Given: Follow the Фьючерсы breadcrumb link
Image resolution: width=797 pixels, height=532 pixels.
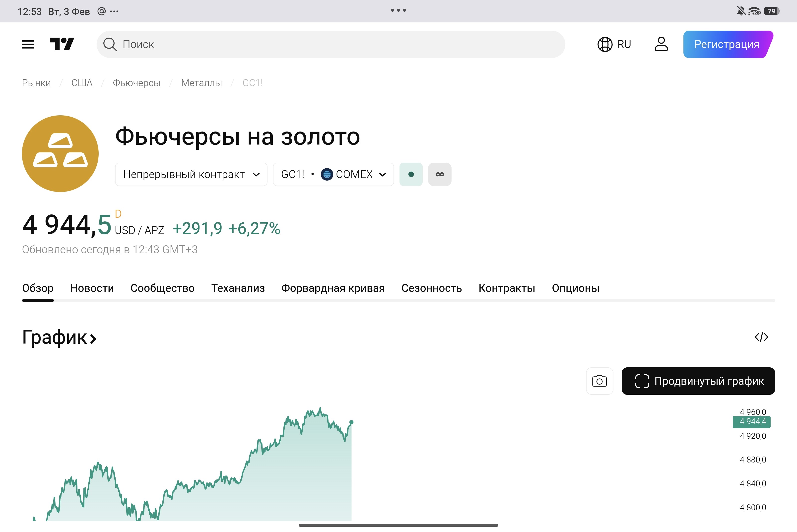Looking at the screenshot, I should (137, 82).
